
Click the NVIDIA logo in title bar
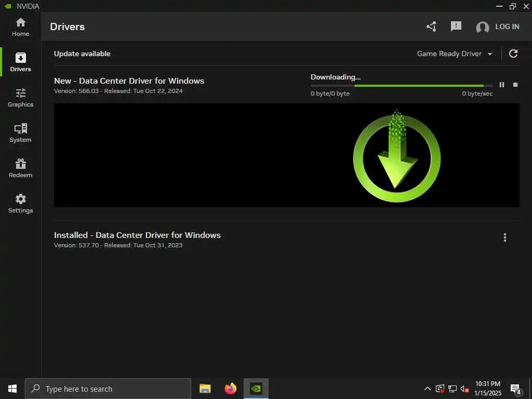click(8, 6)
